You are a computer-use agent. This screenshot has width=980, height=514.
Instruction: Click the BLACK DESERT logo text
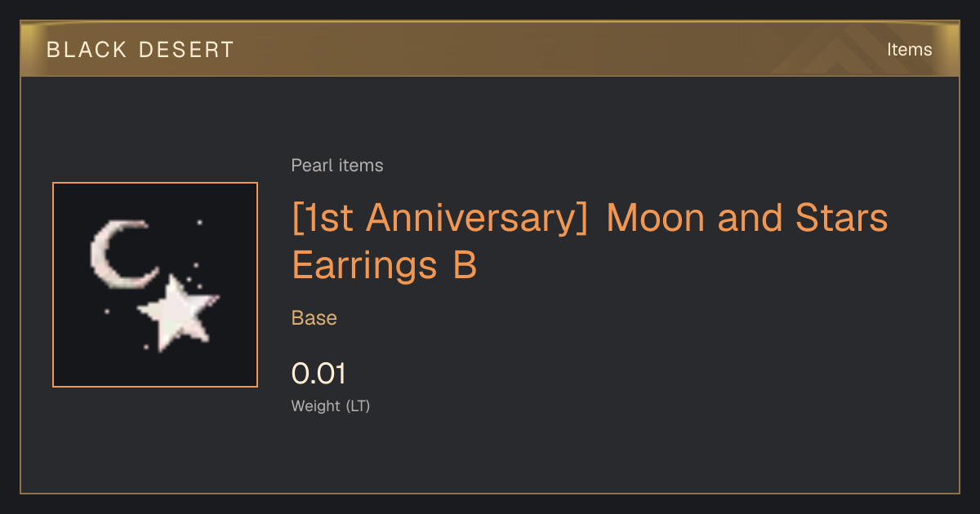tap(140, 50)
